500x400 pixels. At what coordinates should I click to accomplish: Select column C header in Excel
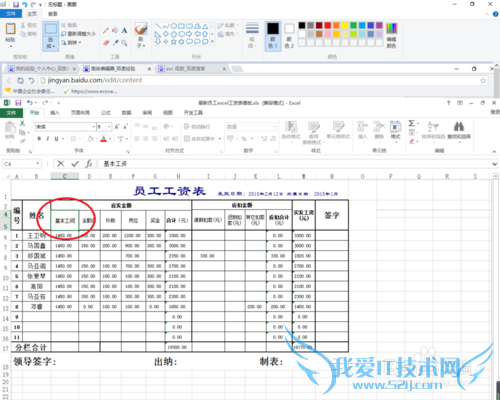[x=65, y=176]
